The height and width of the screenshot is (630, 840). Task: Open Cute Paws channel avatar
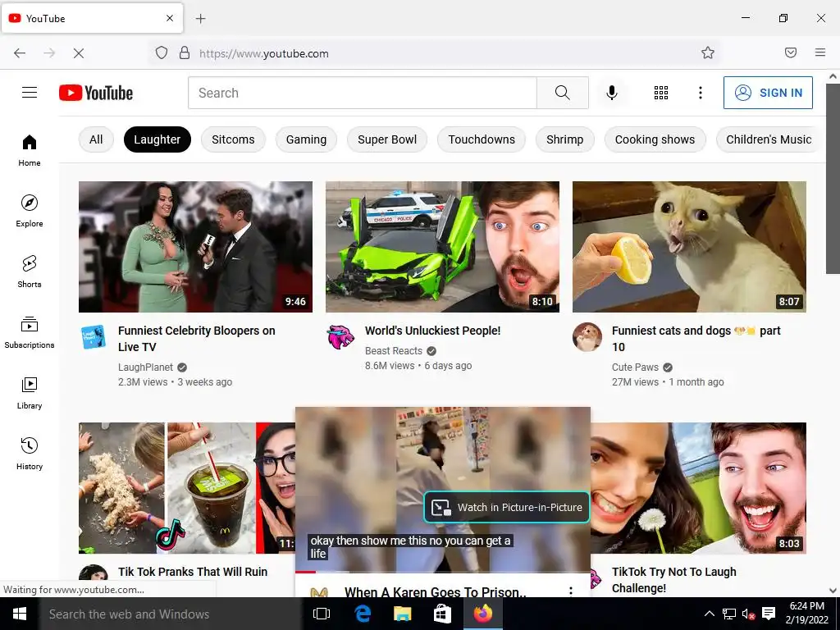point(587,337)
